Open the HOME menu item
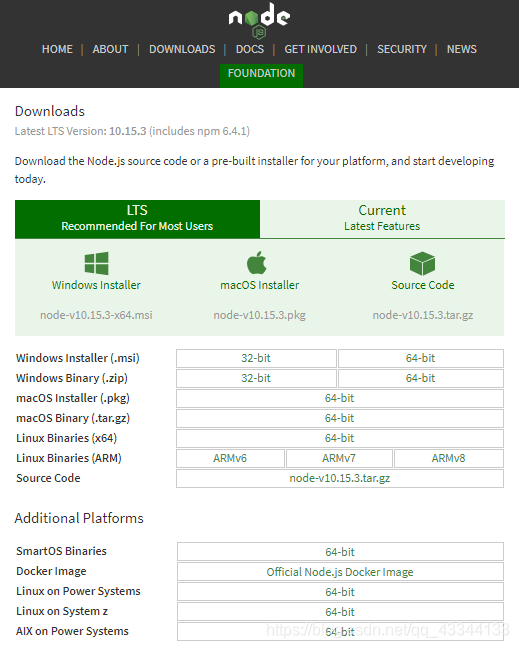The image size is (519, 648). click(57, 49)
